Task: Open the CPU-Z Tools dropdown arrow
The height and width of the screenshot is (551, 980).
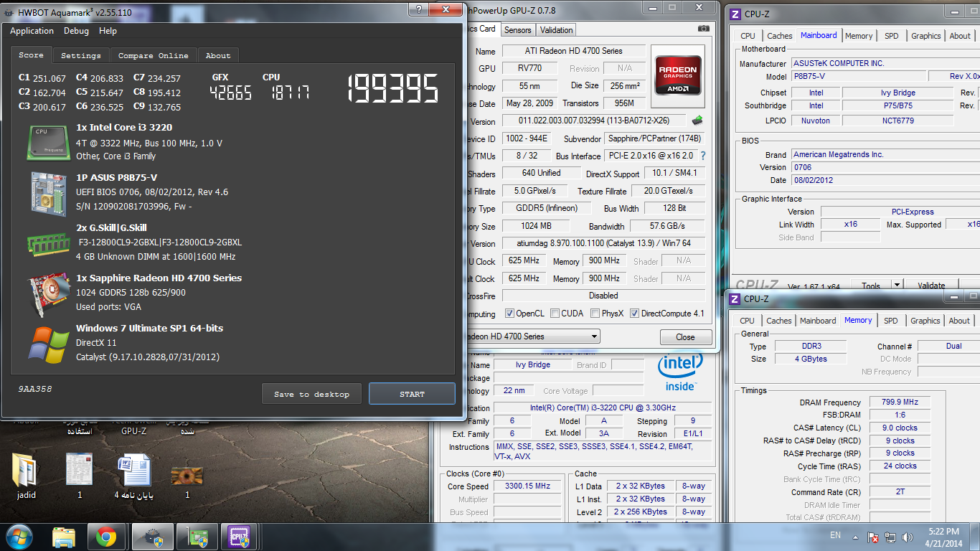Action: tap(897, 286)
